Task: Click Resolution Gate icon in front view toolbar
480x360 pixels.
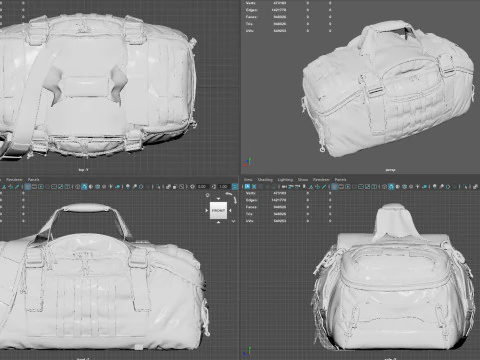Action: [41, 187]
